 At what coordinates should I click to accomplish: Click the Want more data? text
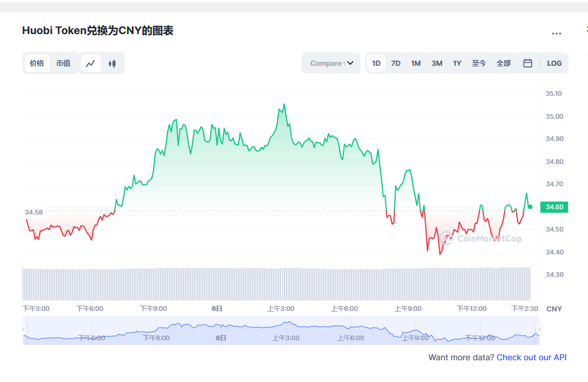461,358
